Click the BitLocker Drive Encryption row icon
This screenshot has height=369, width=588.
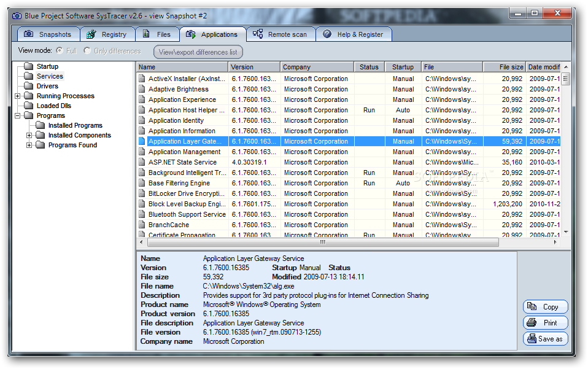[x=142, y=193]
